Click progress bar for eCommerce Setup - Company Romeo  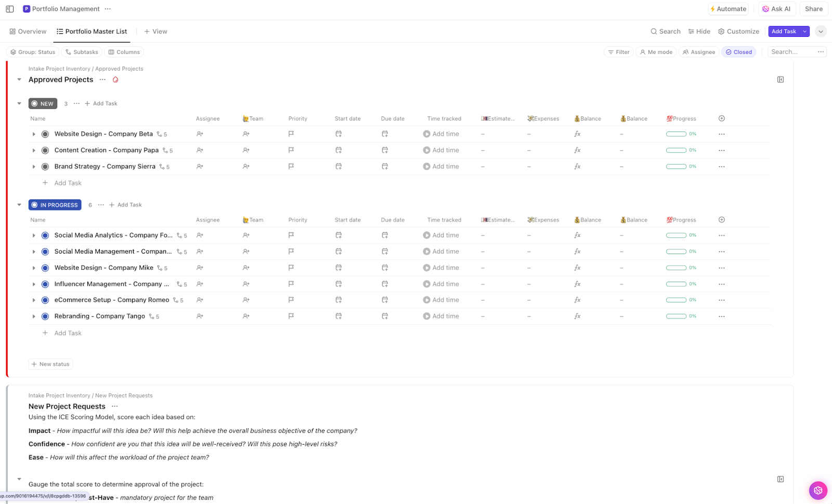point(676,300)
